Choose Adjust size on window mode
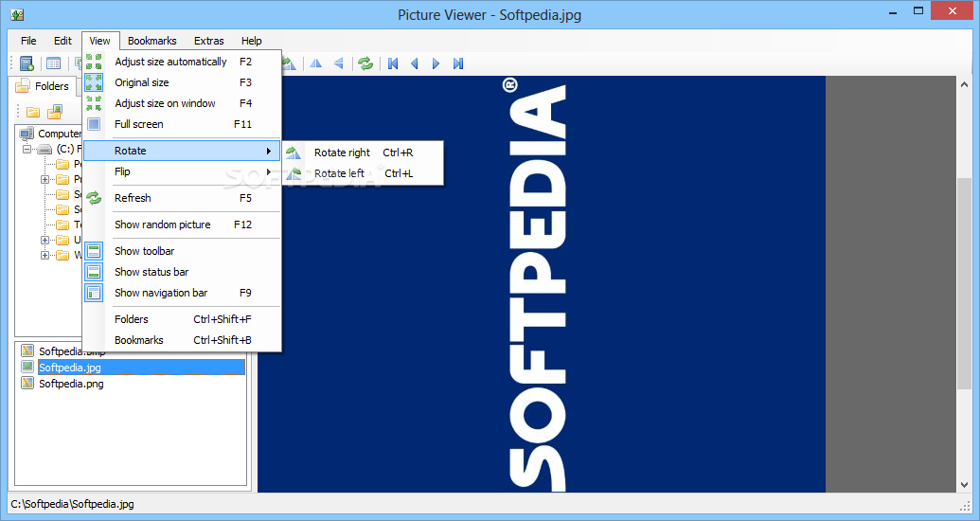The height and width of the screenshot is (521, 980). [181, 103]
